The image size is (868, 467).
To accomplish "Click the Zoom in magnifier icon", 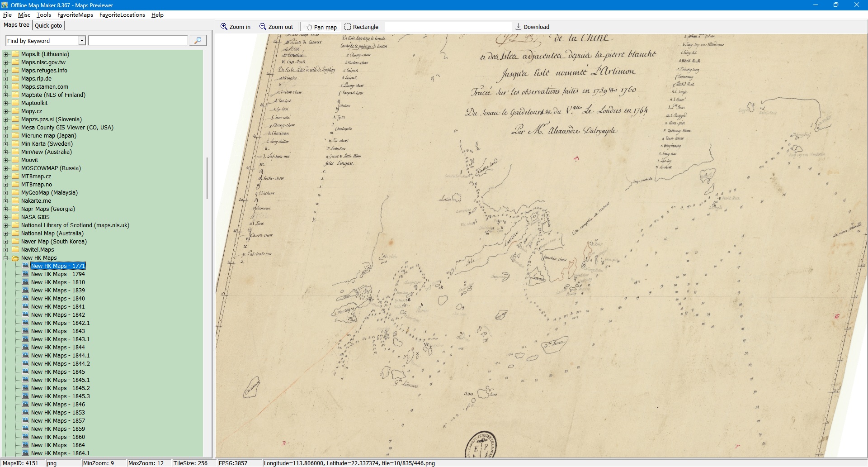I will click(x=224, y=27).
